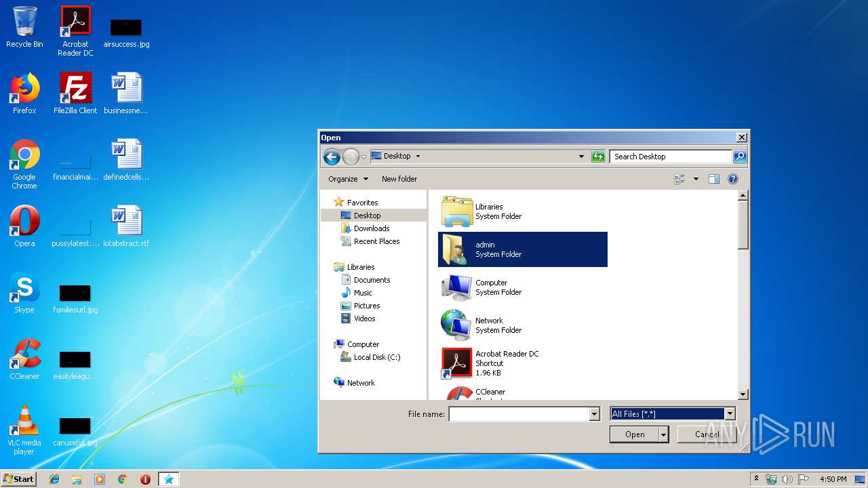
Task: Open Internet Explorer from the taskbar
Action: 54,479
